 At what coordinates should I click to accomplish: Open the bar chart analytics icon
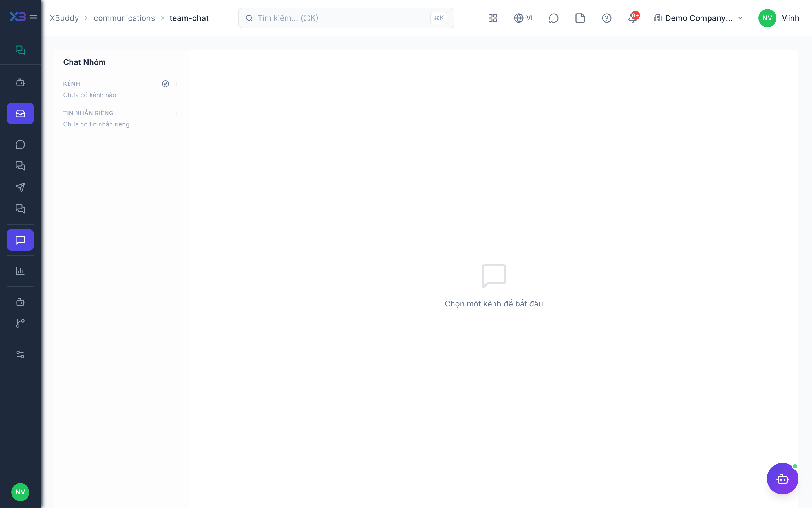(20, 271)
